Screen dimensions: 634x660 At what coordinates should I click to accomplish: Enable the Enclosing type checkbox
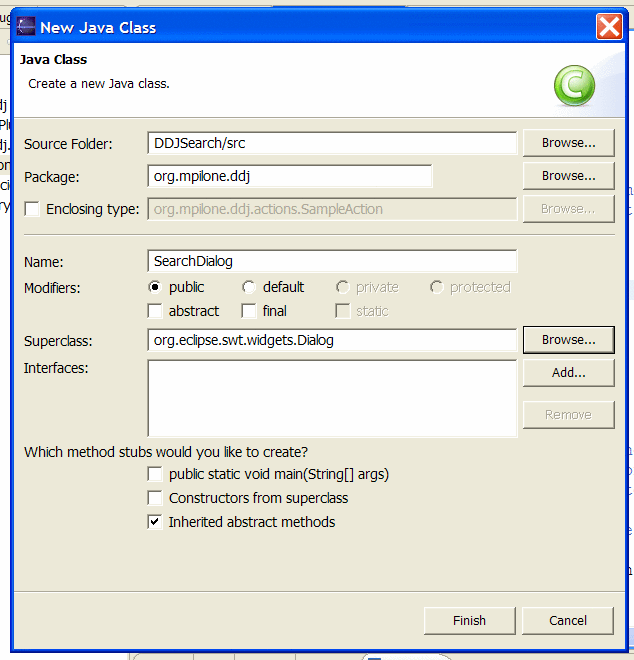coord(32,209)
